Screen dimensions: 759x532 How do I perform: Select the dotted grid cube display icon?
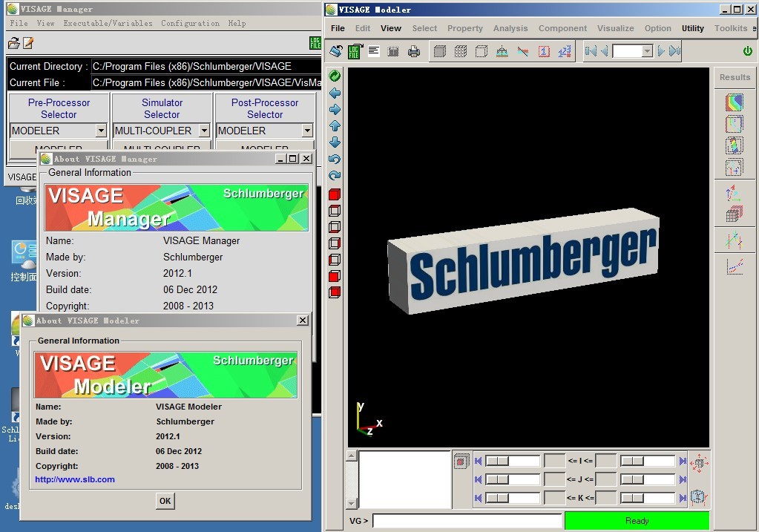pyautogui.click(x=460, y=51)
